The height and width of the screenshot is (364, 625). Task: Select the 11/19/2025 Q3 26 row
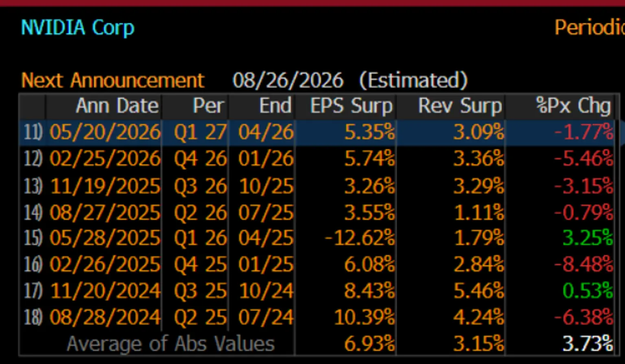tap(317, 186)
